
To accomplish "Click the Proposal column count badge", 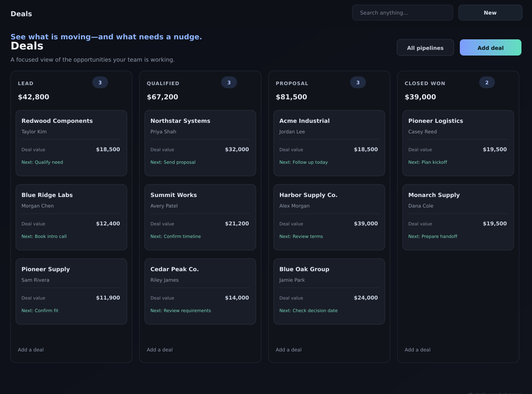I will point(358,83).
